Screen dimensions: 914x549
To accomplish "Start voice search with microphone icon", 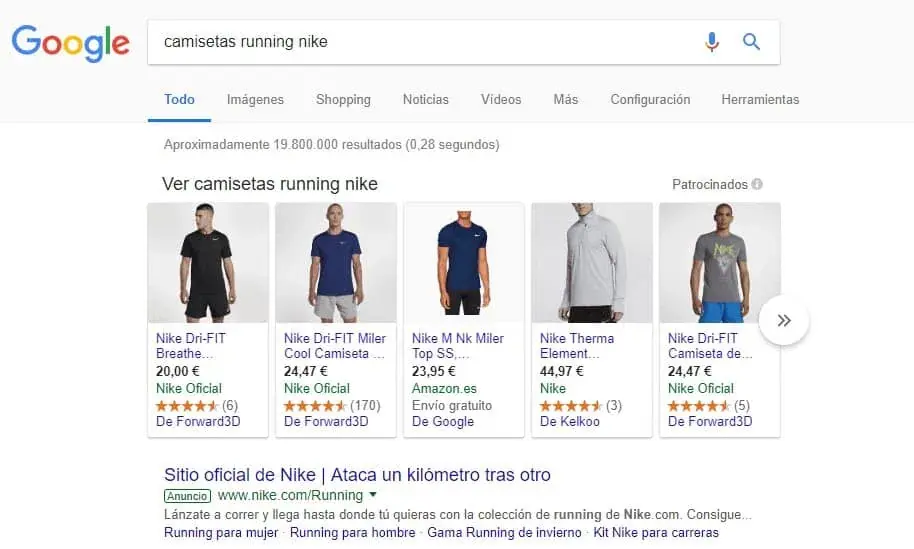I will coord(712,42).
